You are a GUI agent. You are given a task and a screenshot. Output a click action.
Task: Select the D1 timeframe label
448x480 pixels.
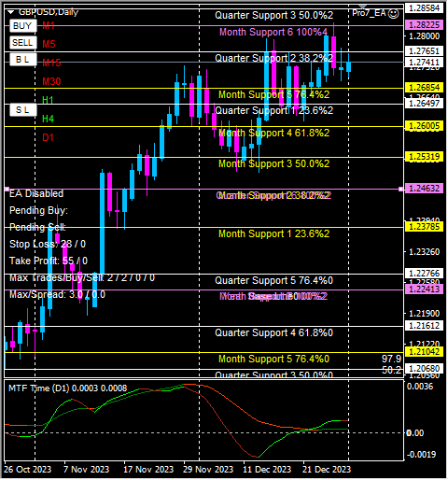tap(49, 137)
